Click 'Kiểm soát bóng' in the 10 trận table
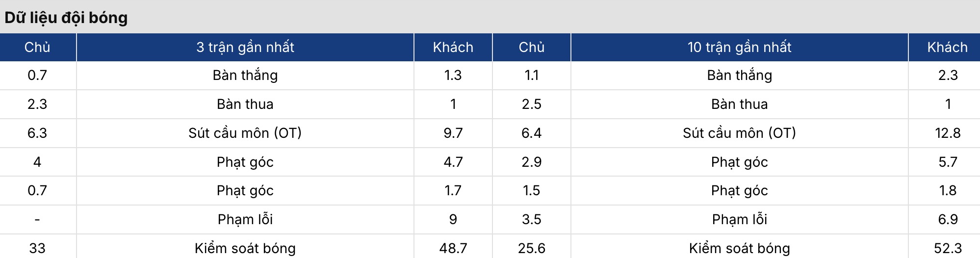Screen dimensions: 980x258 point(740,248)
